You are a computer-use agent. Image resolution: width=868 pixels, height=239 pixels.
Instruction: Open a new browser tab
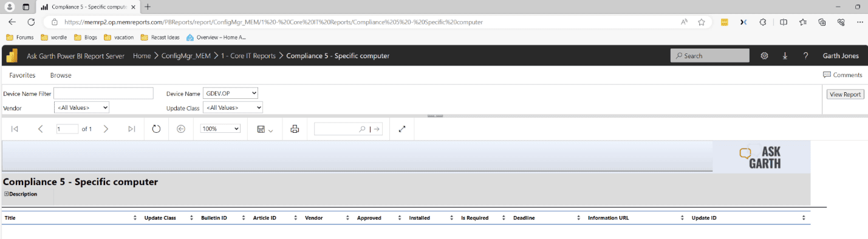coord(148,7)
